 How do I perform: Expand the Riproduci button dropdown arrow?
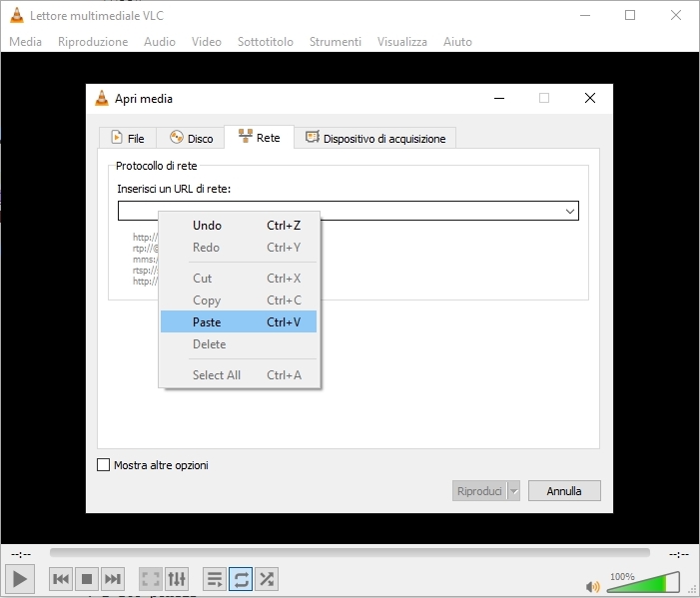click(514, 491)
